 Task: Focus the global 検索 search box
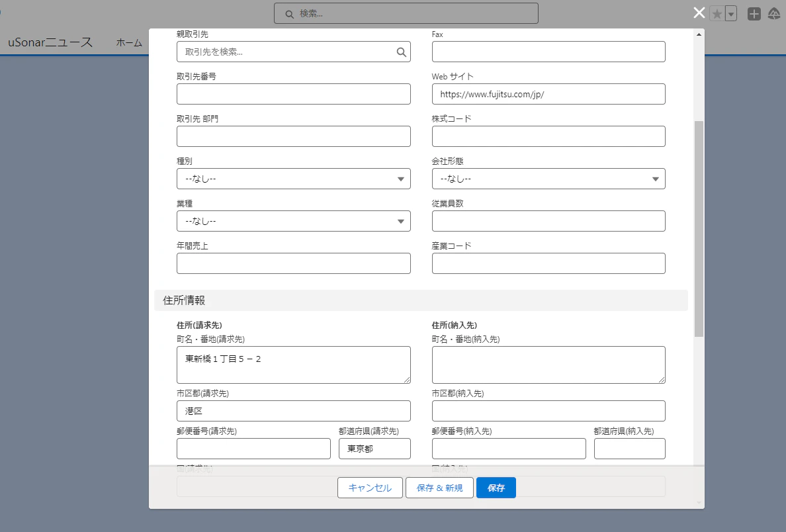[406, 13]
